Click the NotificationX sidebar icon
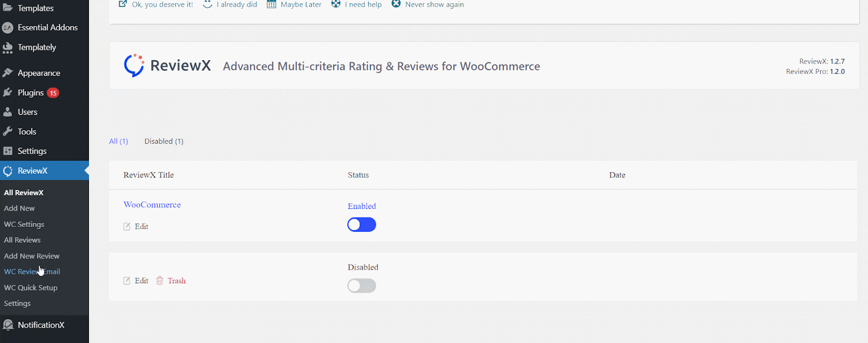Screen dimensions: 868x343 (8, 325)
